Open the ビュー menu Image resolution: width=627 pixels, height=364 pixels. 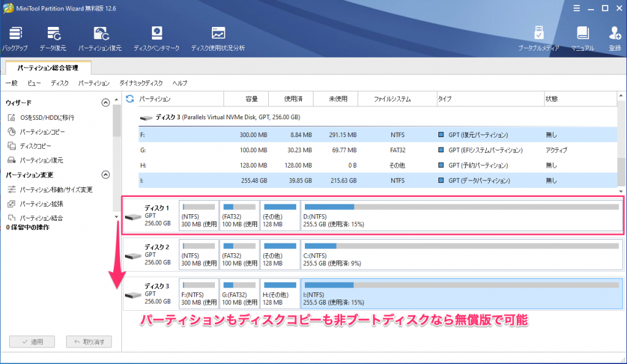(34, 83)
